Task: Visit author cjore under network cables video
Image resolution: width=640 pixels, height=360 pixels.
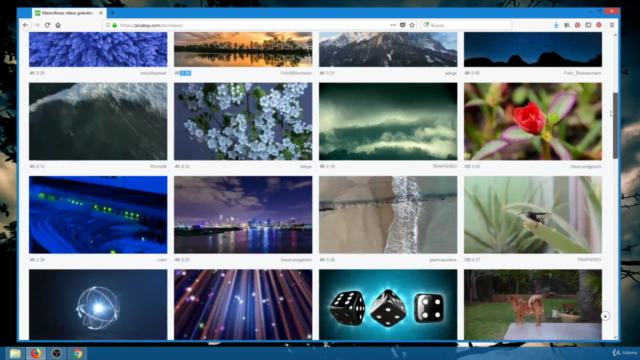Action: click(162, 260)
